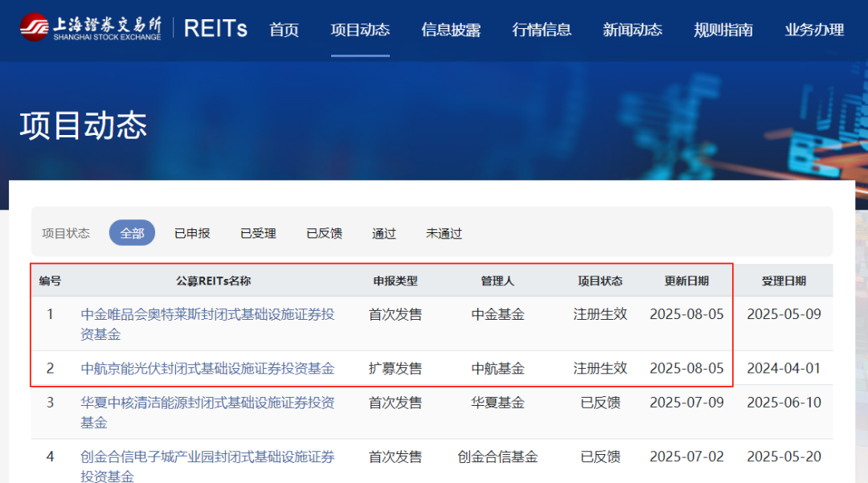Image resolution: width=868 pixels, height=483 pixels.
Task: Click the 项目状态 filter label
Action: [x=66, y=234]
